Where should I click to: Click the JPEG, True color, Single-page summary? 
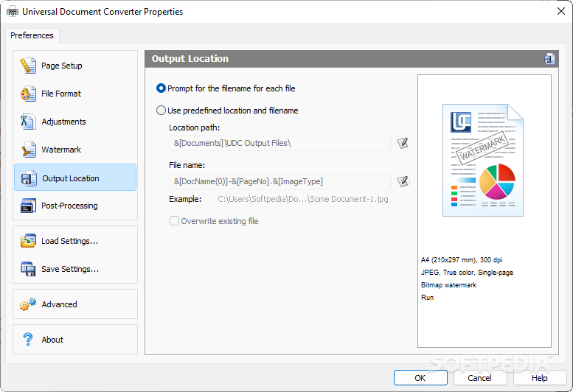pos(467,273)
